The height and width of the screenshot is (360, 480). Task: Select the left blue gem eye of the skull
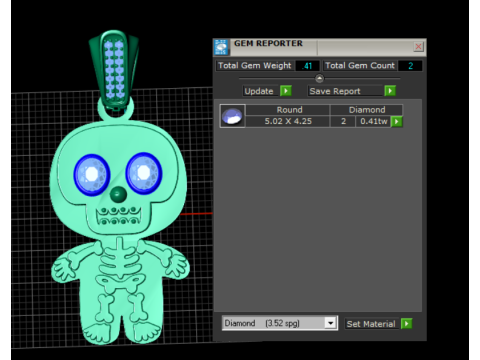coord(92,174)
